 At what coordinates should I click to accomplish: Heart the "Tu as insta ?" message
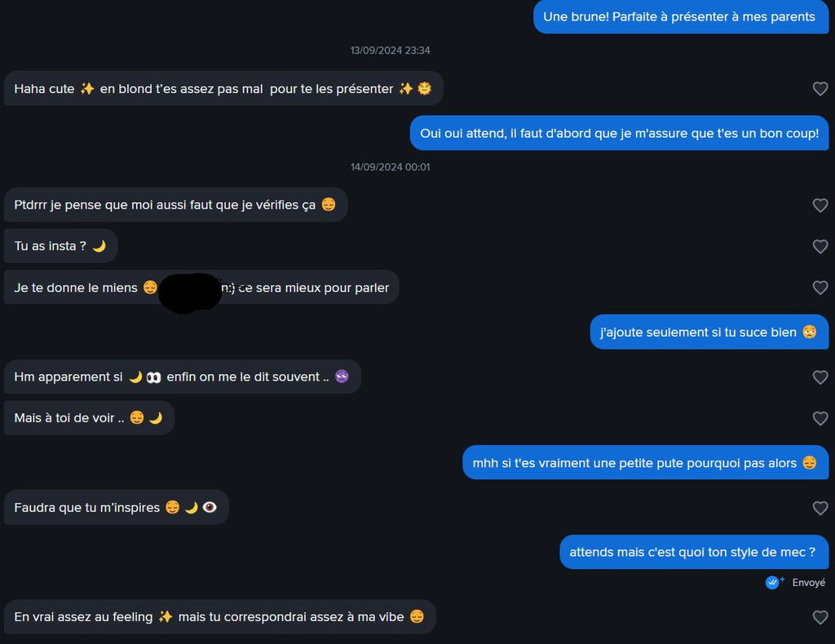pos(820,246)
